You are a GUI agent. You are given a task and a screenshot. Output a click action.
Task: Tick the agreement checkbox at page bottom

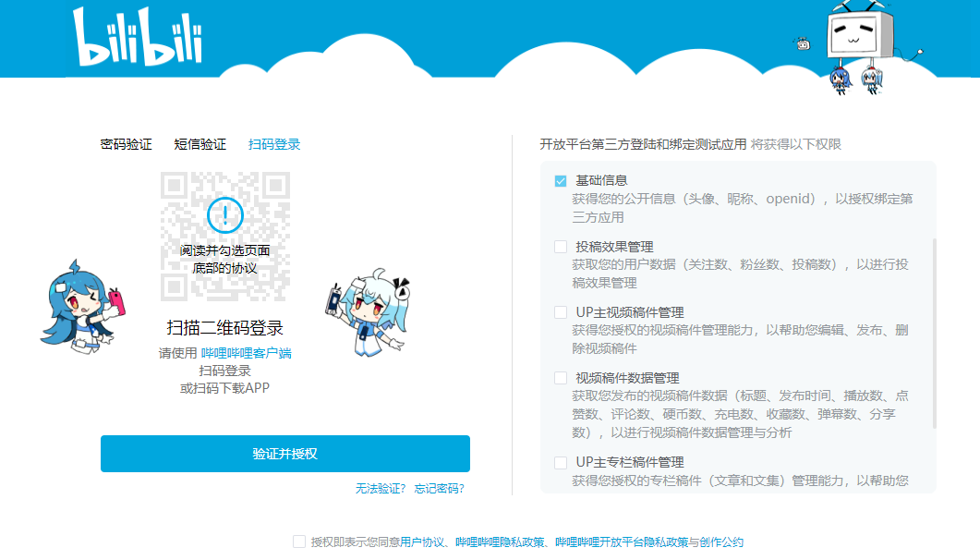point(299,542)
